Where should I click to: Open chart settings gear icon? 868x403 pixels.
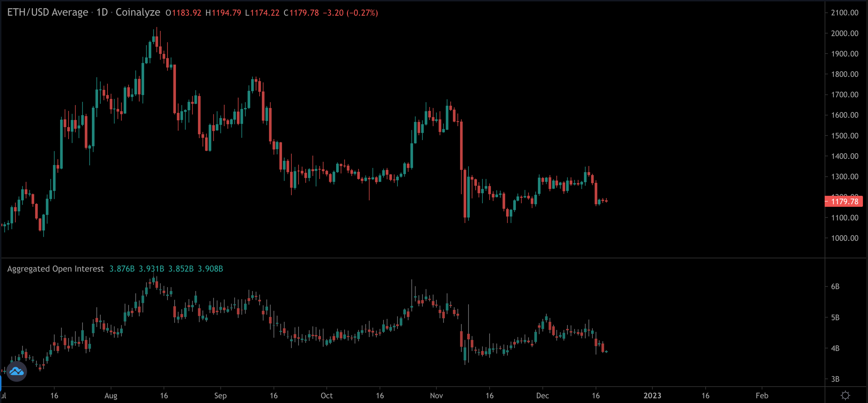(x=845, y=395)
